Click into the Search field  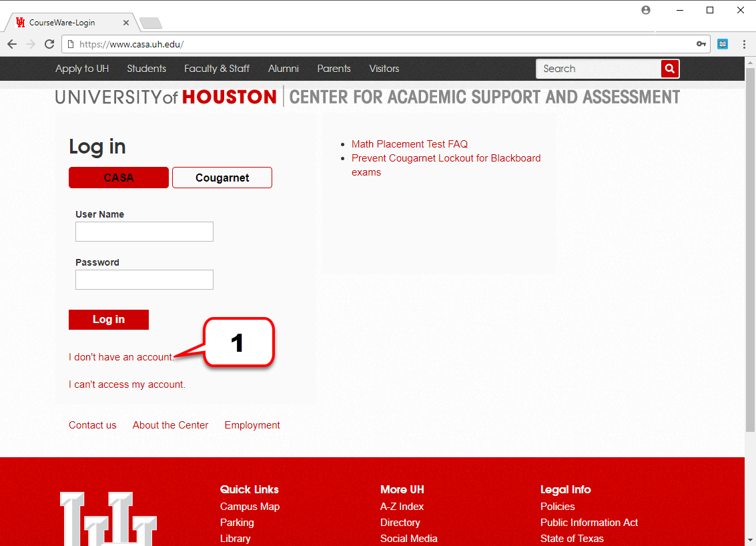(599, 69)
